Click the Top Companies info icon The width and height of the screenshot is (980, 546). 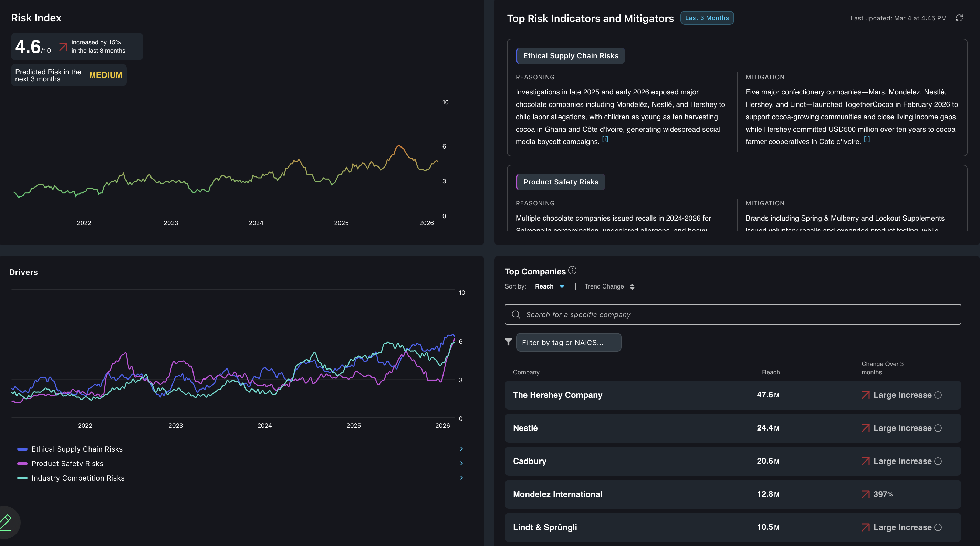pyautogui.click(x=572, y=270)
